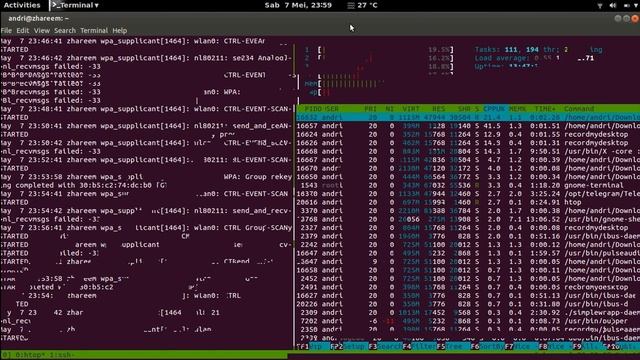Click the highlighted CPU% column header
The height and width of the screenshot is (360, 640).
click(494, 109)
